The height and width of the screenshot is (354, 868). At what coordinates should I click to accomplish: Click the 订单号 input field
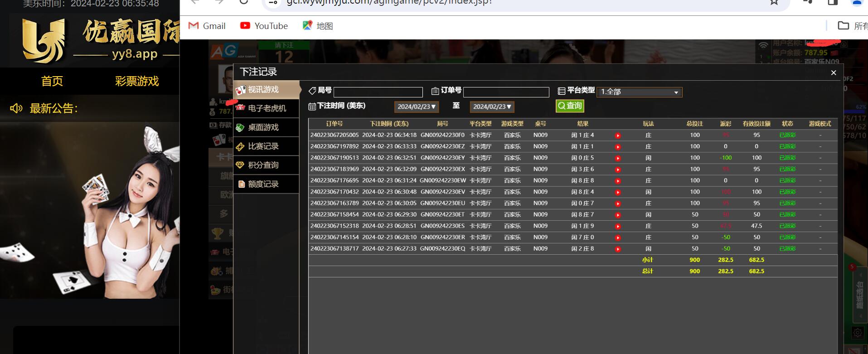[506, 92]
